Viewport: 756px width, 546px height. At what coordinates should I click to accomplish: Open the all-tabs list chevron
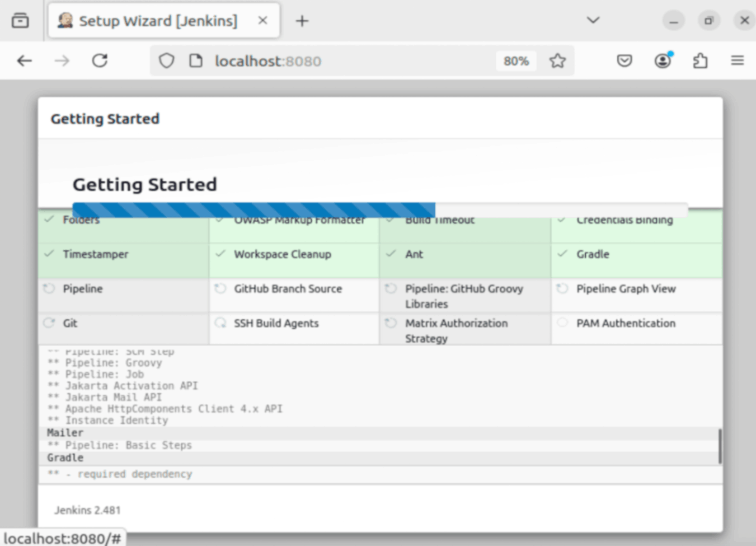tap(592, 20)
